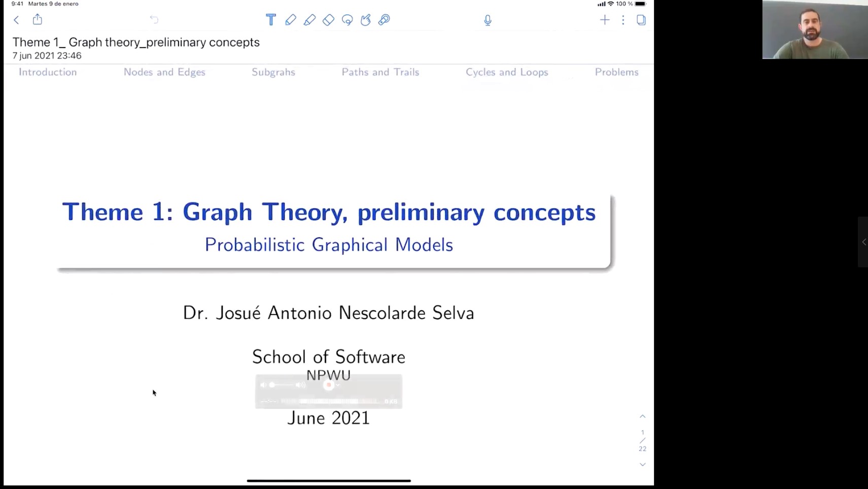Expand recording options chevron beside record button
868x489 pixels.
(338, 385)
